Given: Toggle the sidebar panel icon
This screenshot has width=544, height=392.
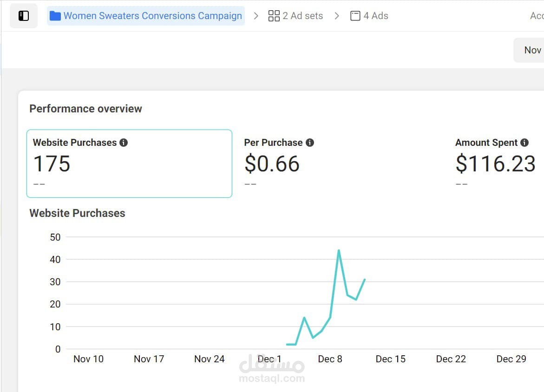Looking at the screenshot, I should click(x=24, y=16).
